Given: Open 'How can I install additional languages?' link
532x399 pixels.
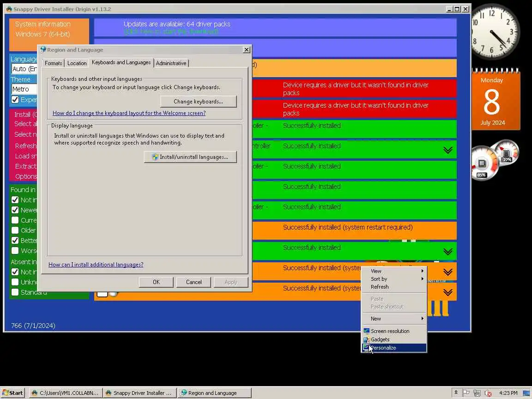Looking at the screenshot, I should (x=96, y=264).
